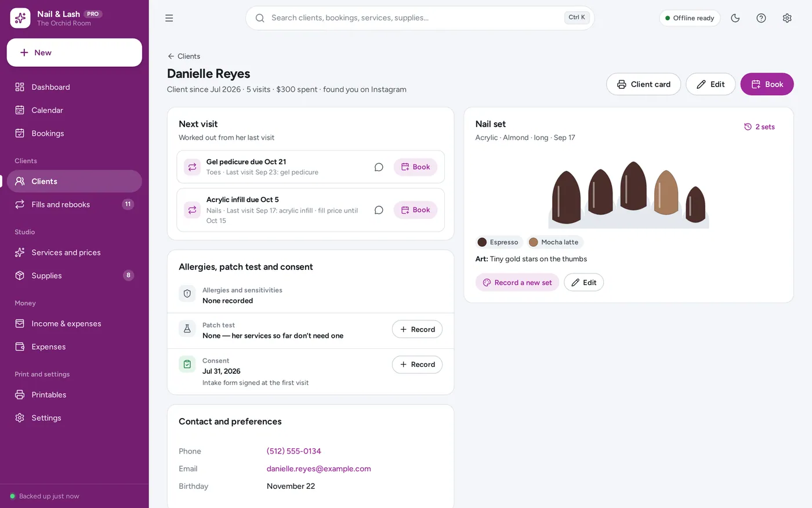Open Services and prices
This screenshot has height=508, width=812.
[74, 253]
